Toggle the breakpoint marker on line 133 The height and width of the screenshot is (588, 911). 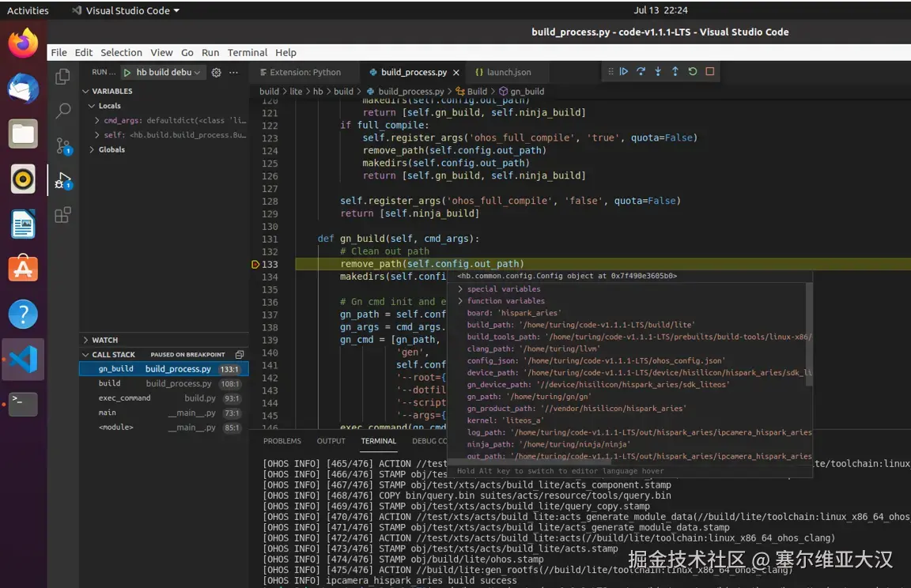tap(255, 264)
